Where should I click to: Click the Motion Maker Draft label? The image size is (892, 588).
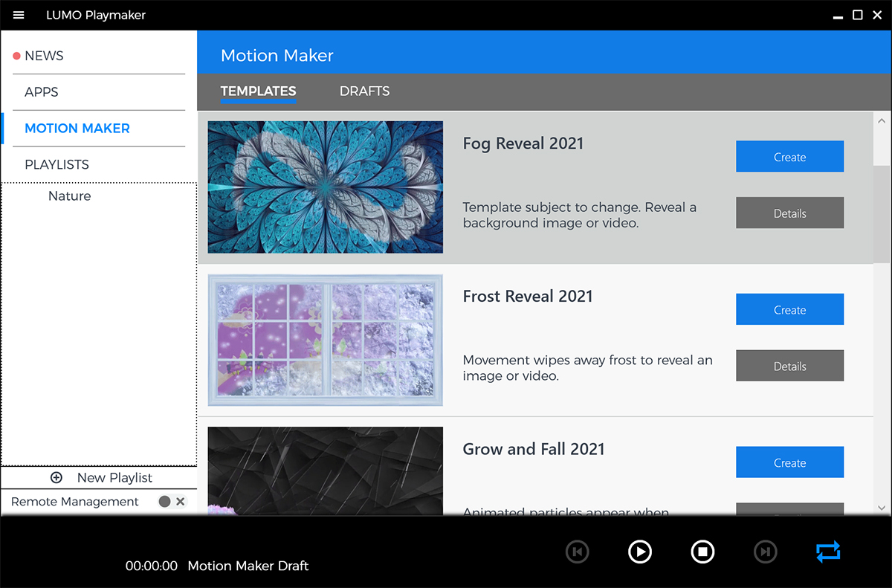[x=248, y=566]
